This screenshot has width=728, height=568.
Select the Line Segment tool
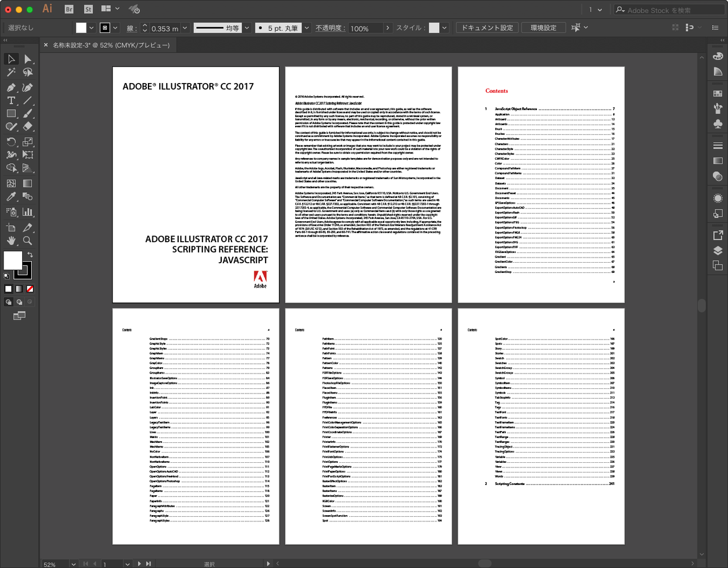[x=27, y=100]
